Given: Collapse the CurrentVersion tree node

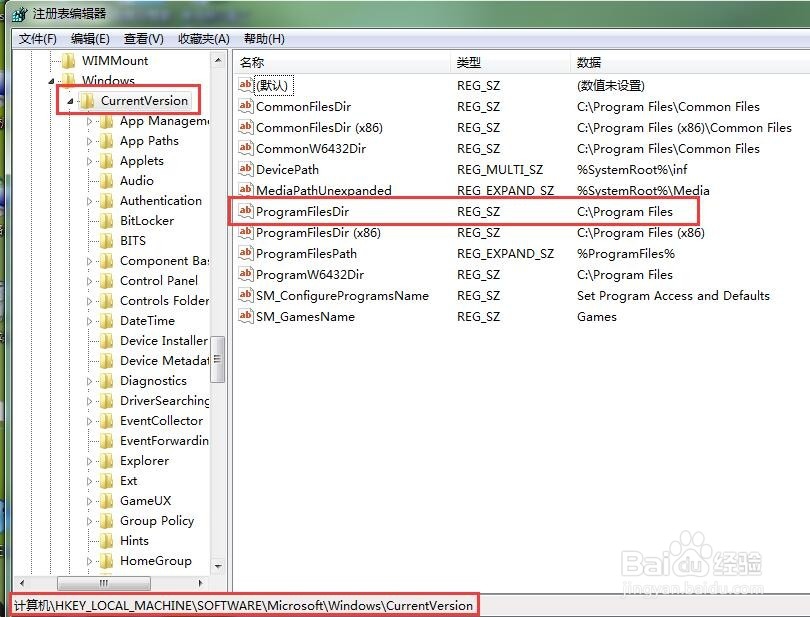Looking at the screenshot, I should coord(70,101).
